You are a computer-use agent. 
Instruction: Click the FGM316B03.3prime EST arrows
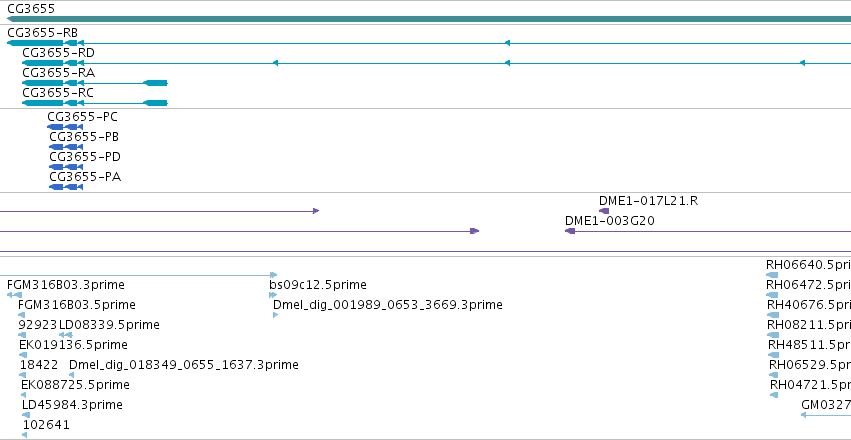point(14,295)
